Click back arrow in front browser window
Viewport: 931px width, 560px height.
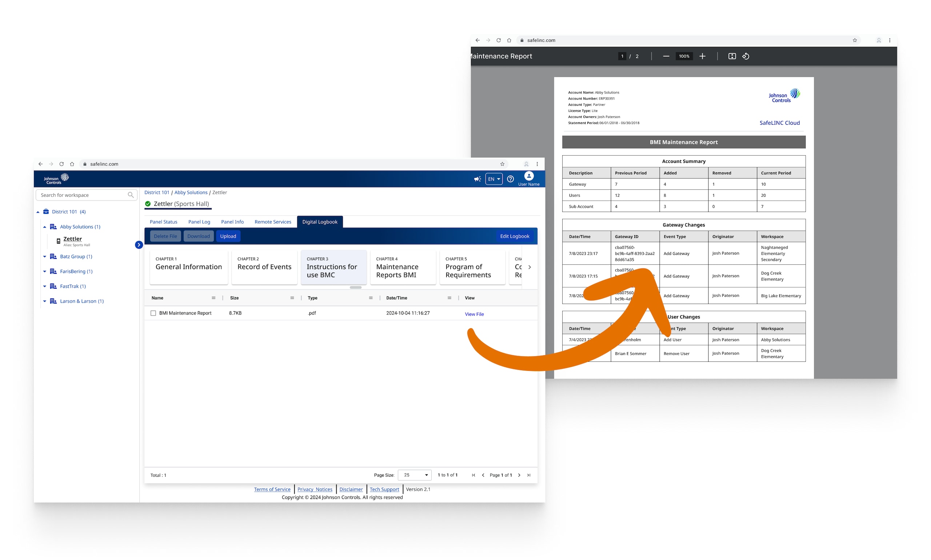click(x=40, y=164)
